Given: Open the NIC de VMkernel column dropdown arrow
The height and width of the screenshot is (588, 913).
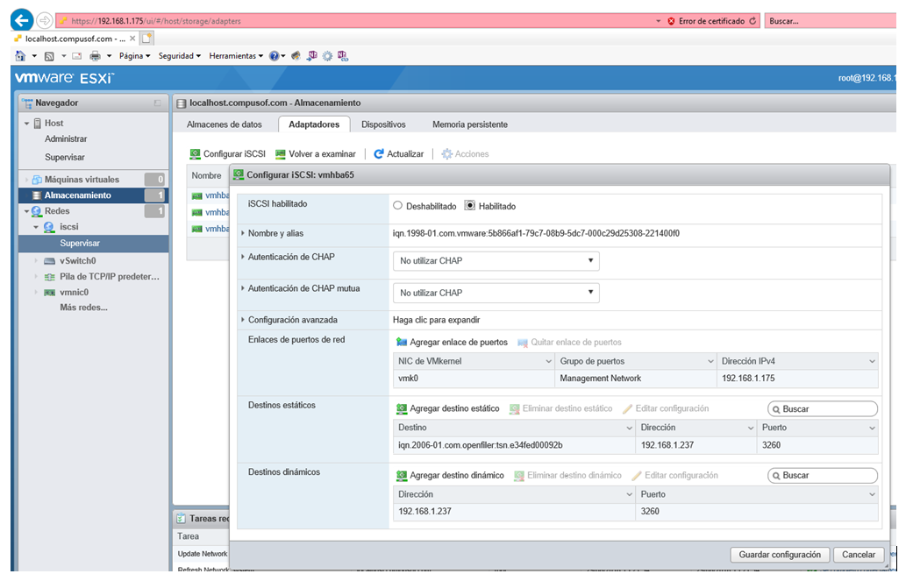Looking at the screenshot, I should coord(548,361).
